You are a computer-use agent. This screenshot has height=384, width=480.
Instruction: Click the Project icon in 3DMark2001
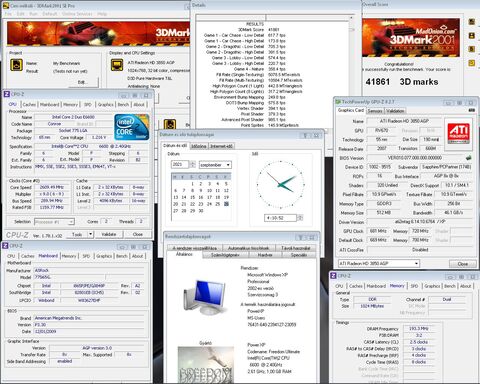click(16, 65)
